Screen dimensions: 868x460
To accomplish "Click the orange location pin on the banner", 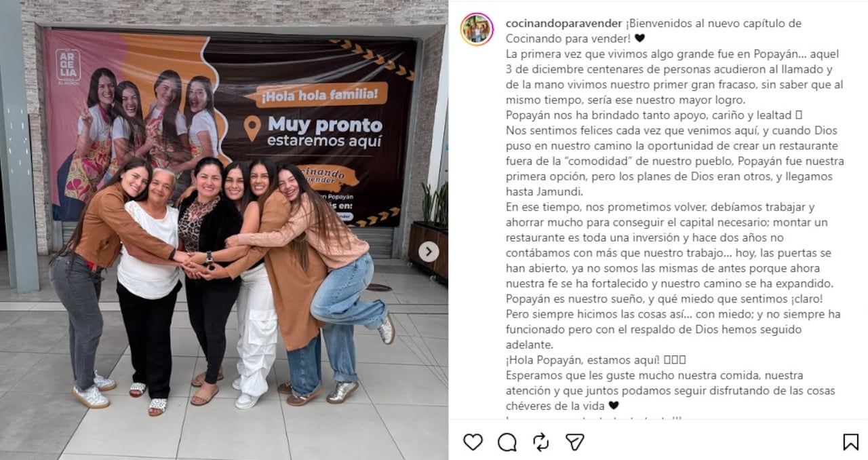I will pyautogui.click(x=252, y=128).
